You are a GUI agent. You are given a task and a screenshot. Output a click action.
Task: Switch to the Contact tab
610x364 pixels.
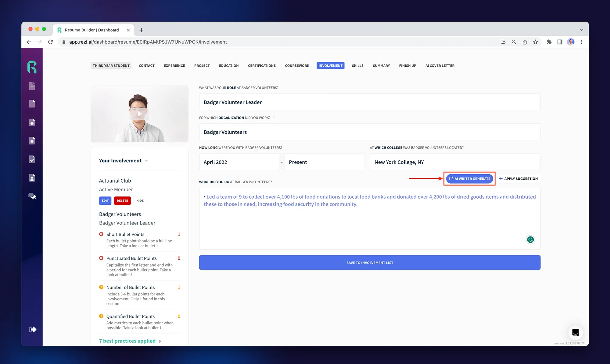click(x=147, y=65)
